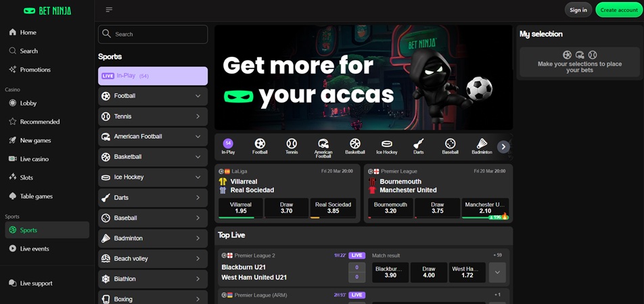Image resolution: width=644 pixels, height=304 pixels.
Task: Bet on West Ham U21 at 1.72
Action: point(467,272)
